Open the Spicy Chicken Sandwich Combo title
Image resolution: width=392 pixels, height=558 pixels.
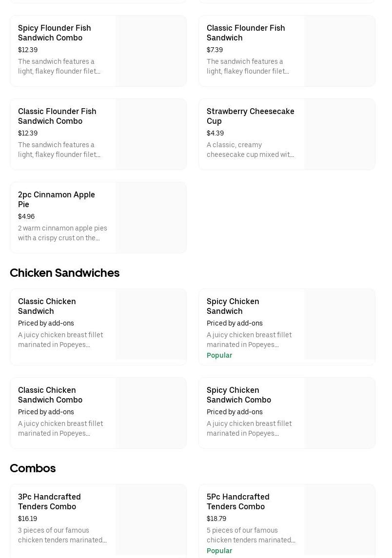pos(238,395)
